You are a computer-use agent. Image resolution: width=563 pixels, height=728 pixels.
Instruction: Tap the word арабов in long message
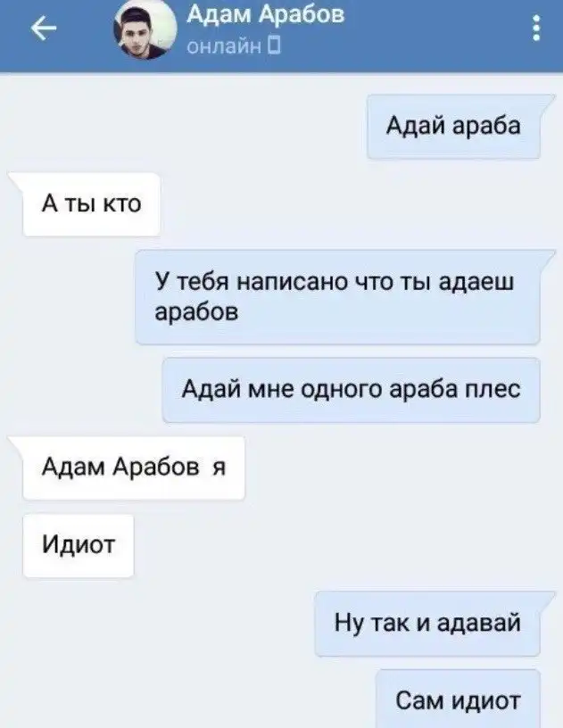196,312
